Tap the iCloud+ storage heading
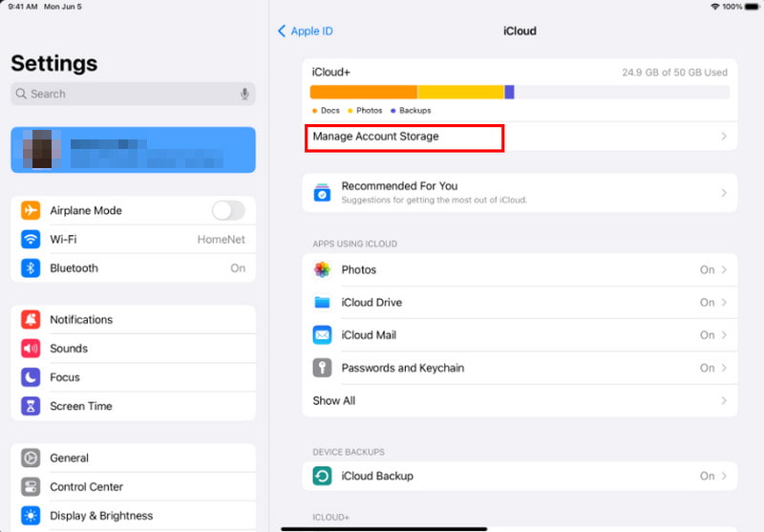The width and height of the screenshot is (764, 532). tap(330, 72)
